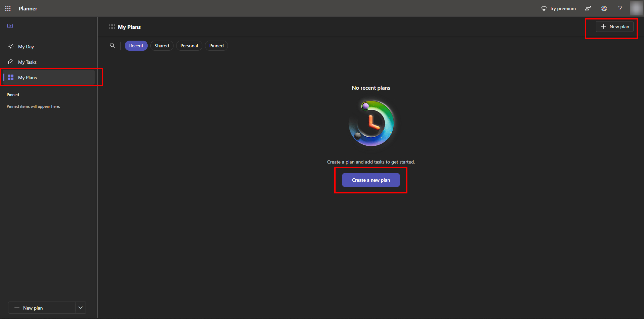The width and height of the screenshot is (644, 319).
Task: Click New plan button in sidebar bottom
Action: pos(42,308)
